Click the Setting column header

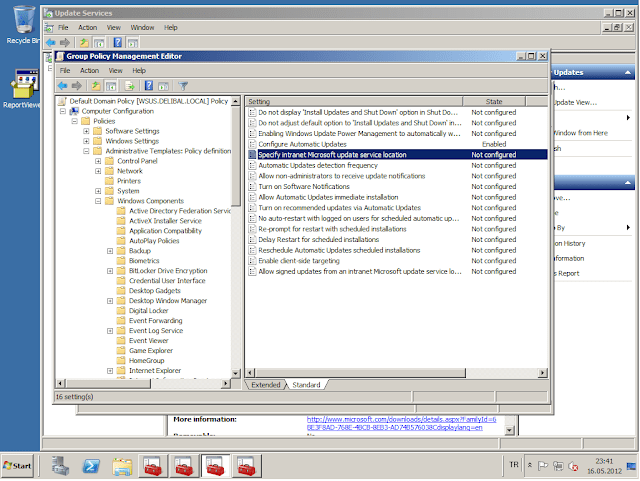pos(260,102)
